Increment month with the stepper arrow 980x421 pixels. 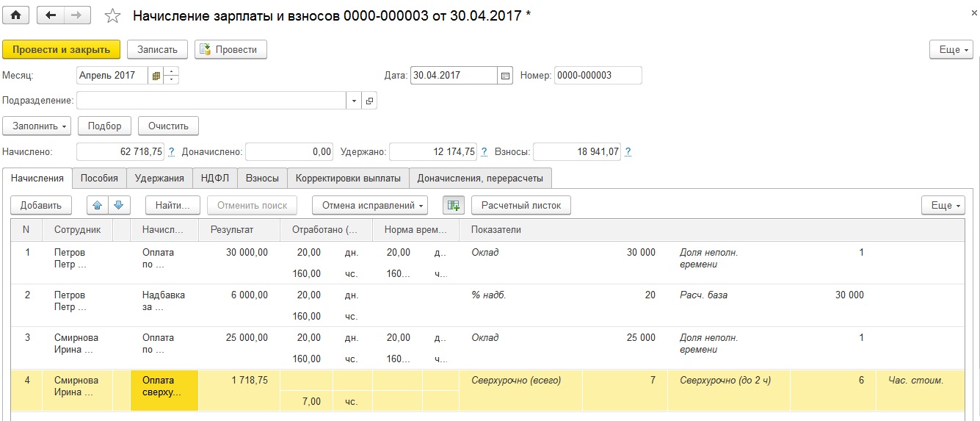coord(171,72)
